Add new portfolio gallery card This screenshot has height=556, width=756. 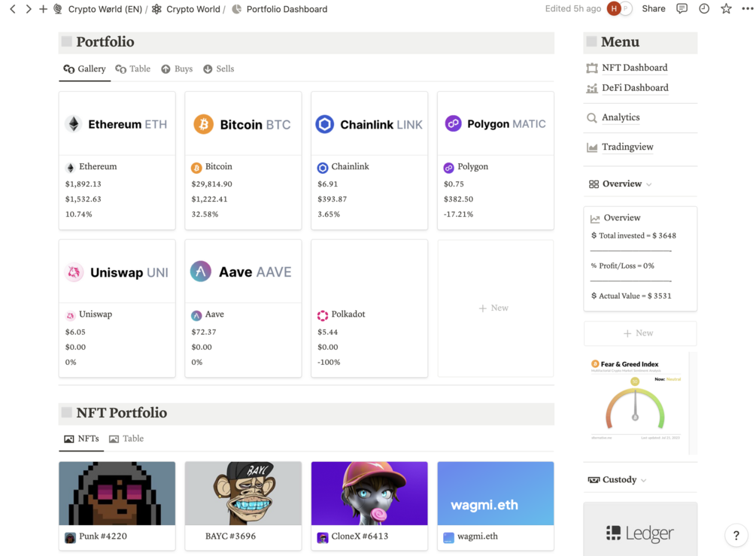[495, 308]
